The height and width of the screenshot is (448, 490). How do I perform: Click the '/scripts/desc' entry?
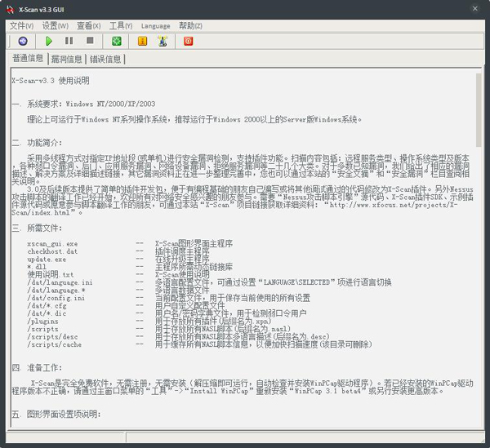click(x=52, y=337)
